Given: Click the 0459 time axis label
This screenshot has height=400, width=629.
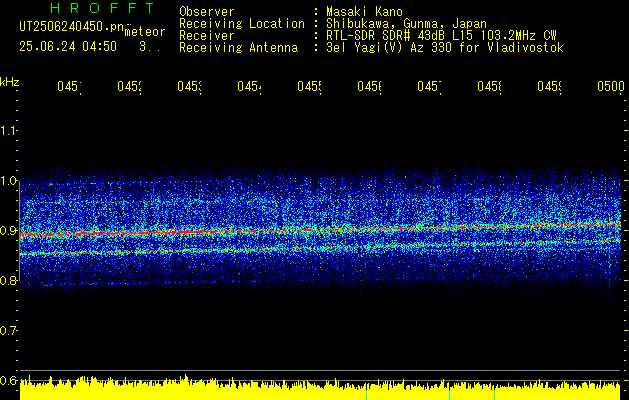Looking at the screenshot, I should tap(549, 86).
